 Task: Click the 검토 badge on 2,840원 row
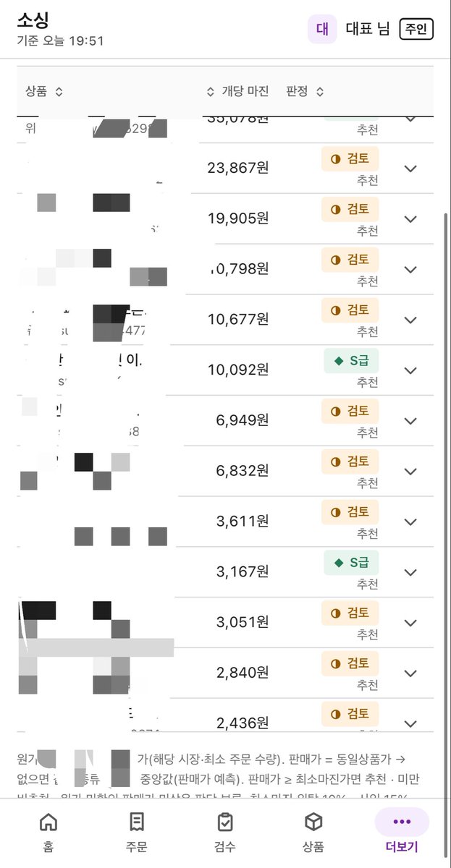[x=350, y=663]
